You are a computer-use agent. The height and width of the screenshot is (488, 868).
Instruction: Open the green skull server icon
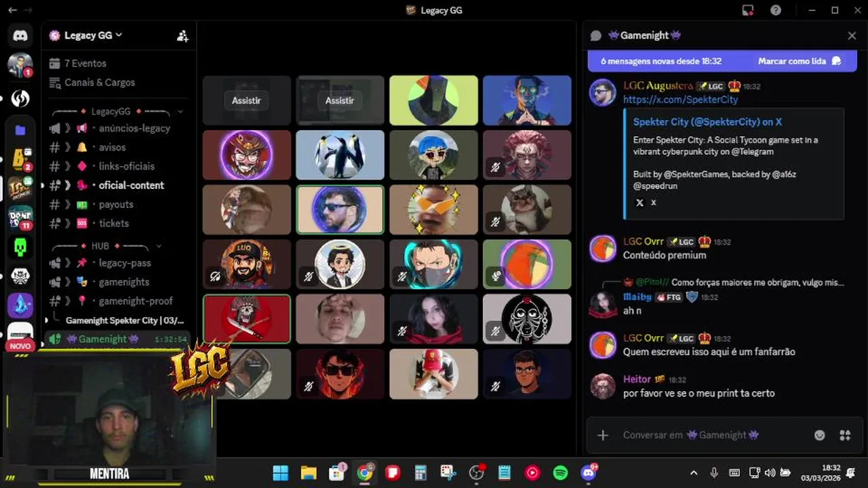tap(20, 247)
